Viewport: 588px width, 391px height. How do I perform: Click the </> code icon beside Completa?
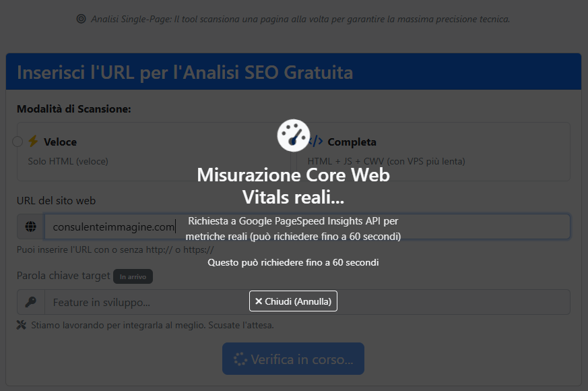pyautogui.click(x=315, y=142)
